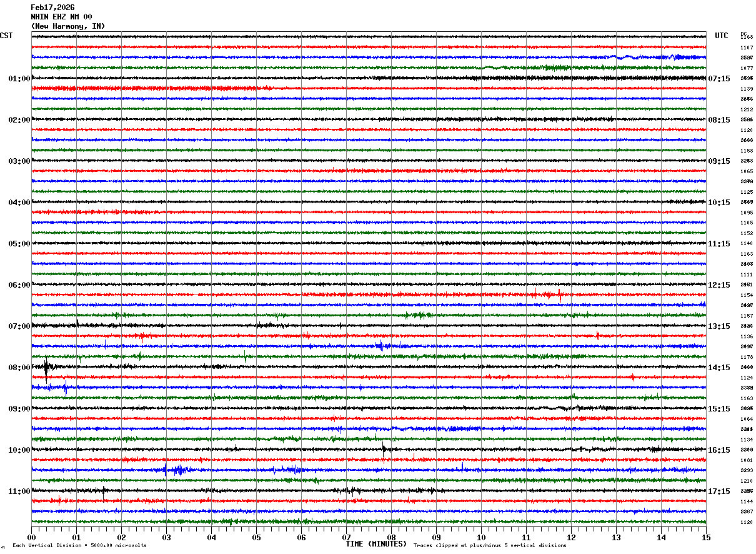
Task: Click the 17:15 UTC time label
Action: tap(719, 491)
